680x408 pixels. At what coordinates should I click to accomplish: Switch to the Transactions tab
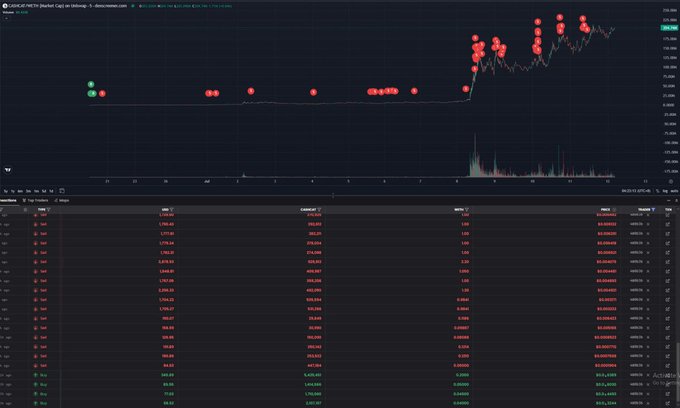[8, 200]
